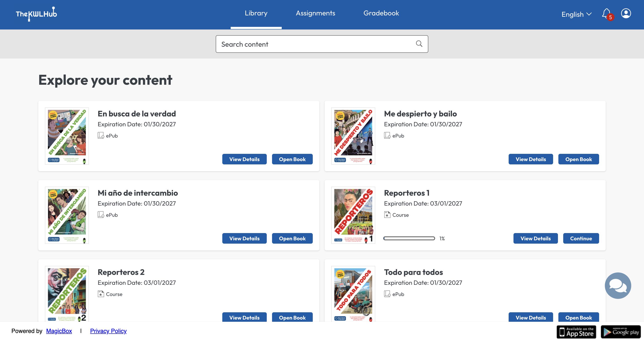
Task: Click the search magnifier icon
Action: [419, 44]
